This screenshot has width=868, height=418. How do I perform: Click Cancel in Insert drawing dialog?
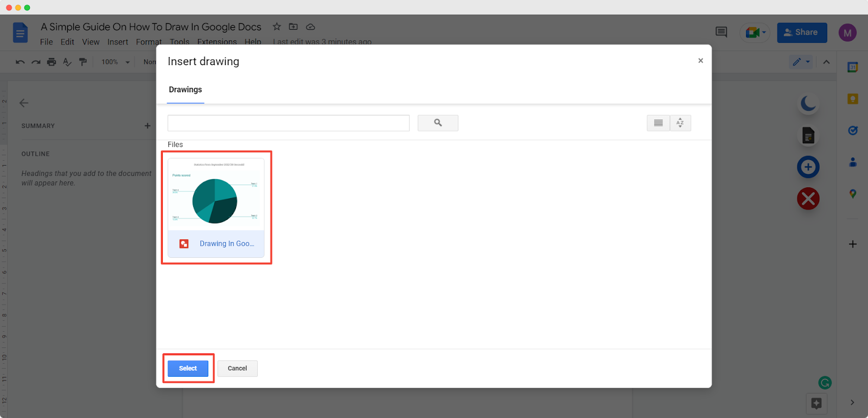[238, 369]
